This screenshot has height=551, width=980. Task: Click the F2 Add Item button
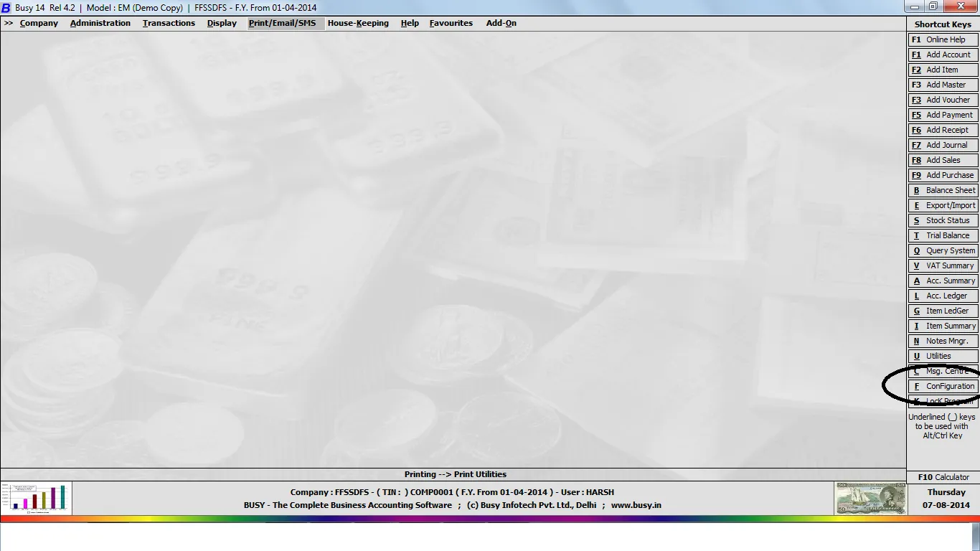click(943, 70)
